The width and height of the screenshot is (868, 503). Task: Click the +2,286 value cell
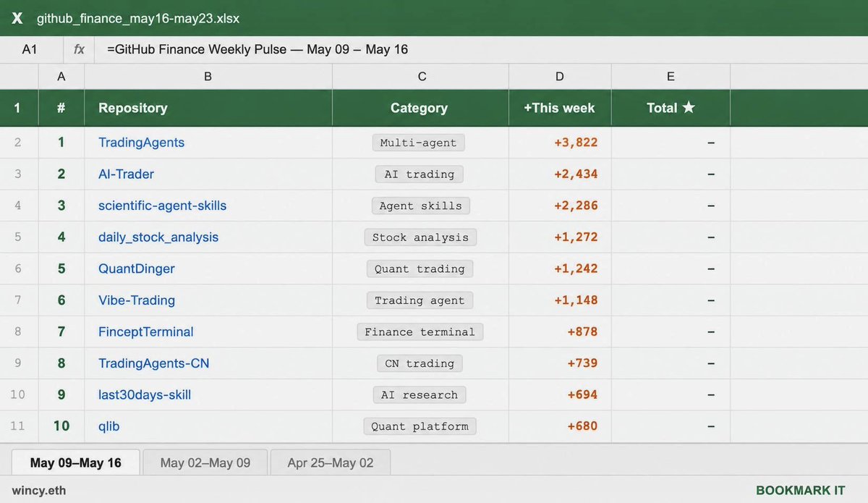tap(560, 206)
